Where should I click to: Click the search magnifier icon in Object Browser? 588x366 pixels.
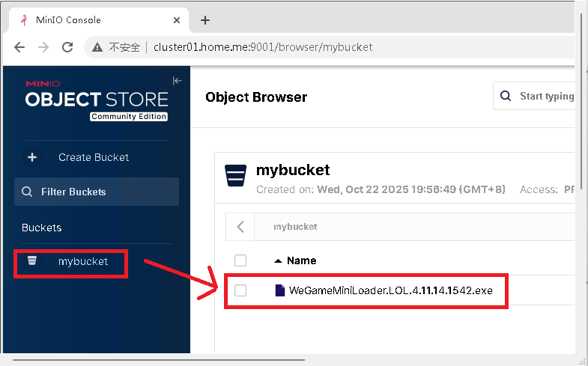506,96
